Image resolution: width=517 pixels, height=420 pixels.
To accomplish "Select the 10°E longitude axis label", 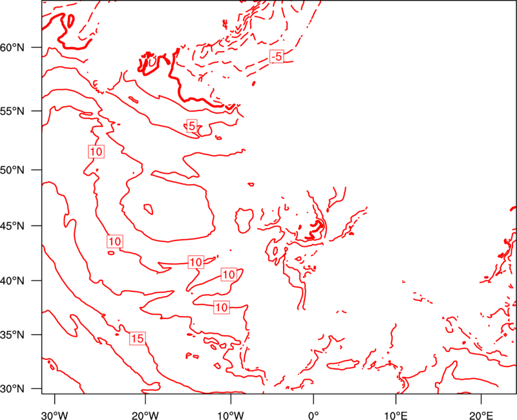I will coord(396,415).
